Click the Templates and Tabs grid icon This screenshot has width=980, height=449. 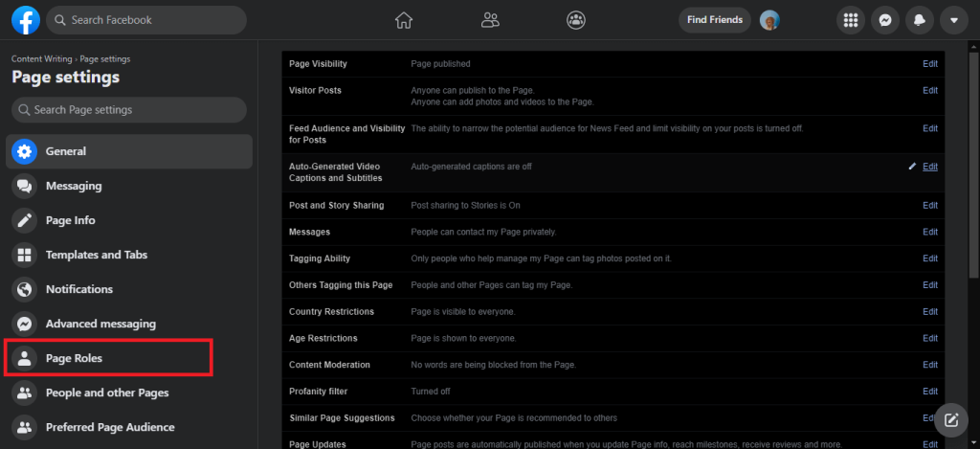24,255
